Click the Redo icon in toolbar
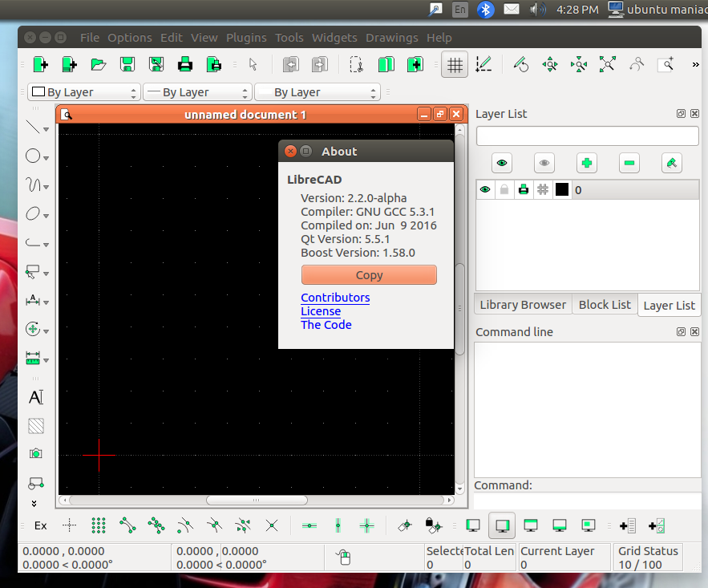The width and height of the screenshot is (708, 588). point(320,65)
